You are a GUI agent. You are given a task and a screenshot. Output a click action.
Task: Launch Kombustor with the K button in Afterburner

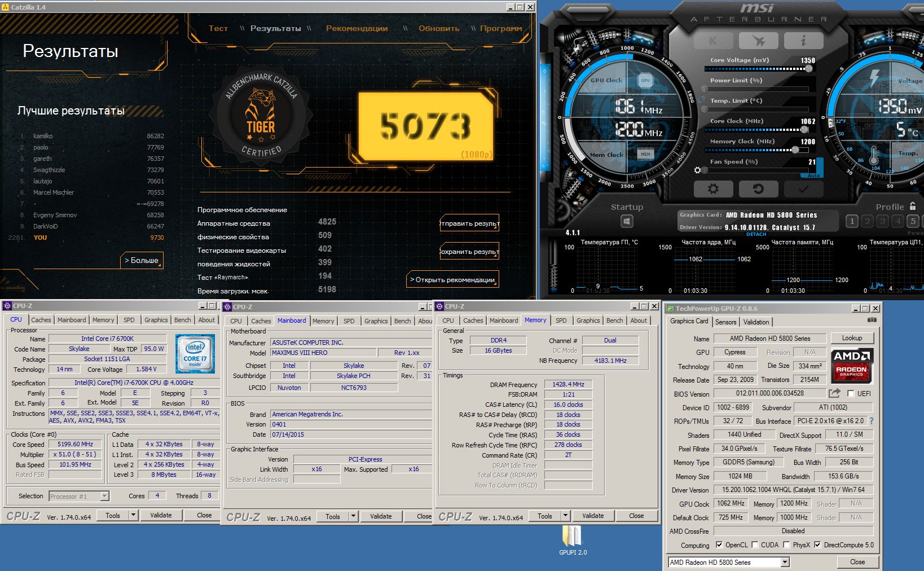pos(713,41)
